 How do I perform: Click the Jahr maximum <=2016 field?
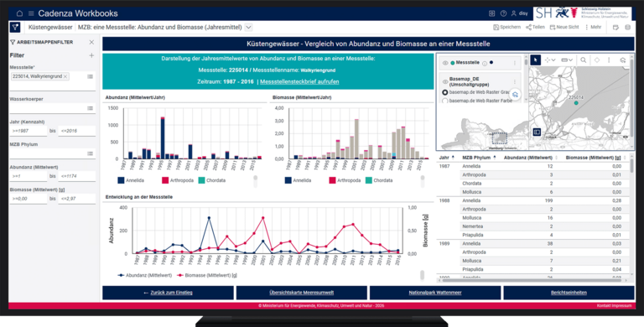click(77, 131)
